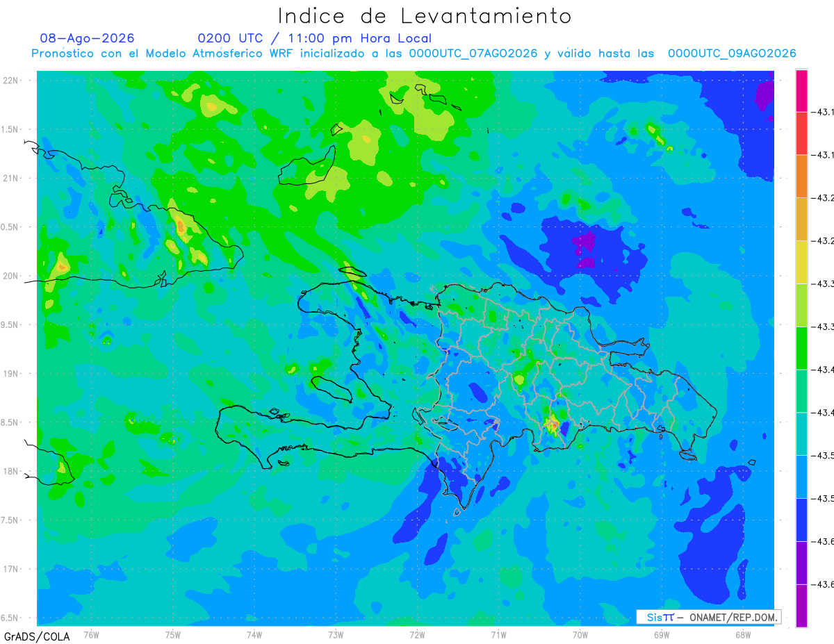Image resolution: width=834 pixels, height=644 pixels.
Task: Click the '21N' latitude label
Action: coord(12,178)
